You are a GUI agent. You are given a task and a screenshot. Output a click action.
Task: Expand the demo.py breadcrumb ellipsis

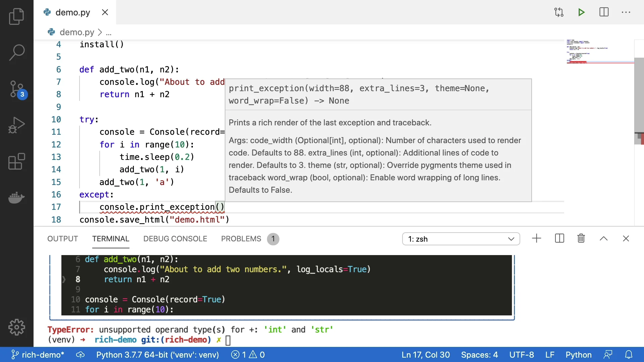[109, 33]
